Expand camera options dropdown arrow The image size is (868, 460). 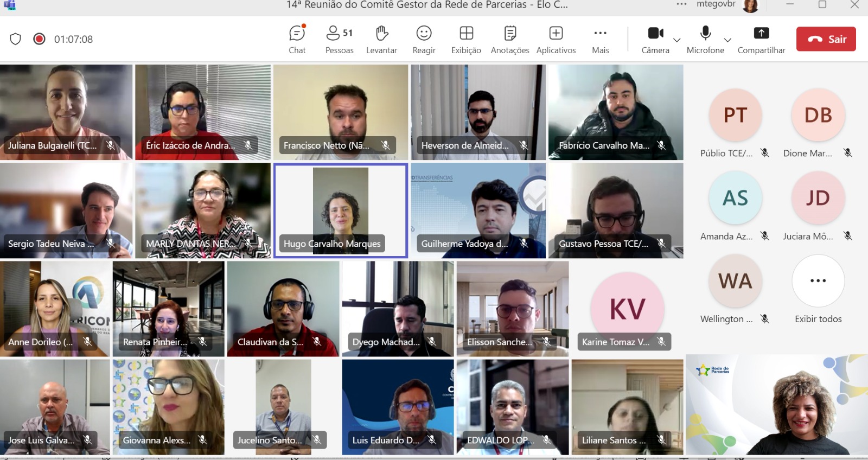point(677,40)
